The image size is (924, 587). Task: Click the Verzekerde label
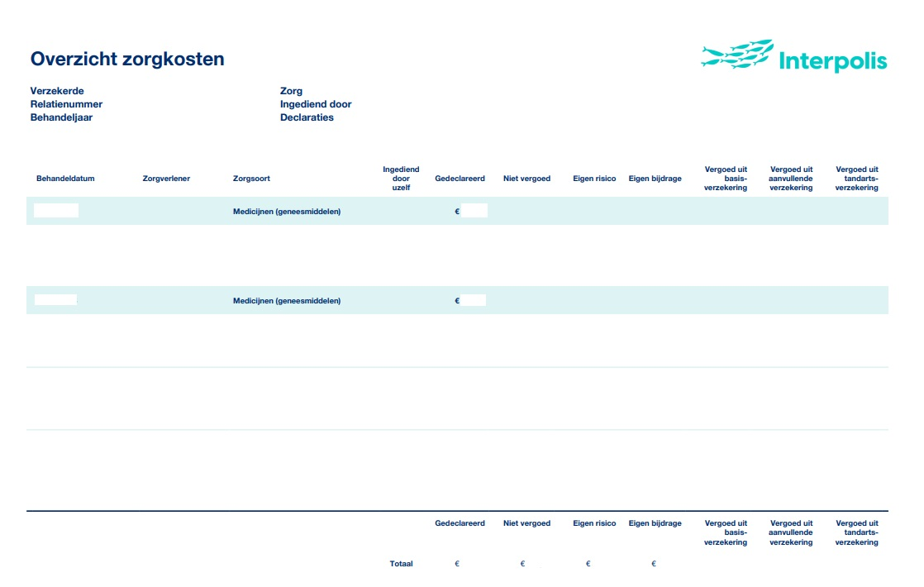click(57, 91)
